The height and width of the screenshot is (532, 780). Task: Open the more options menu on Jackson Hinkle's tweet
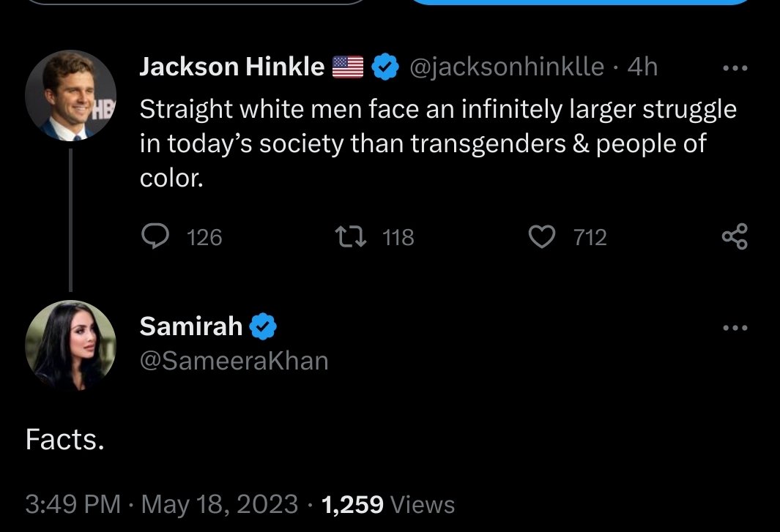(735, 68)
